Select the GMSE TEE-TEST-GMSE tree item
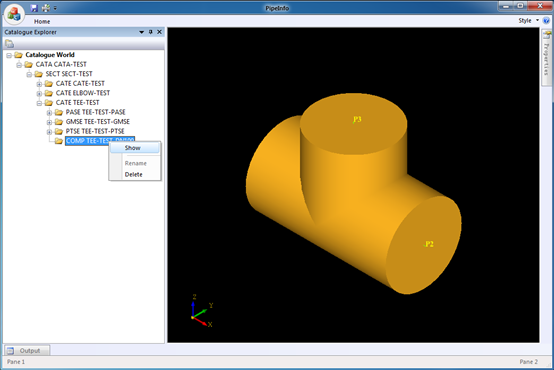Viewport: 554px width, 370px height. click(x=98, y=122)
